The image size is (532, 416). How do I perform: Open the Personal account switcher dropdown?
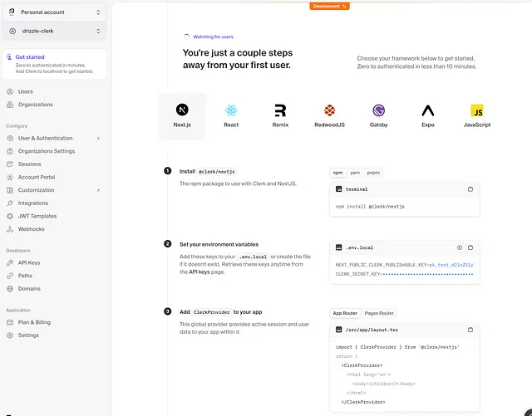(x=54, y=12)
